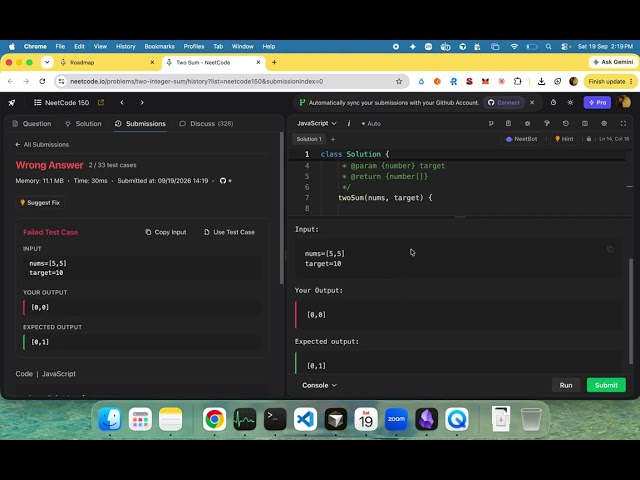Copy the failed test case input
This screenshot has height=480, width=640.
pos(166,232)
